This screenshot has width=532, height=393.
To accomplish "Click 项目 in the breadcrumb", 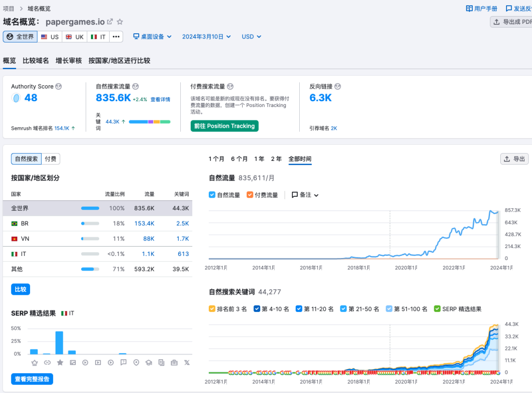I will [x=8, y=8].
